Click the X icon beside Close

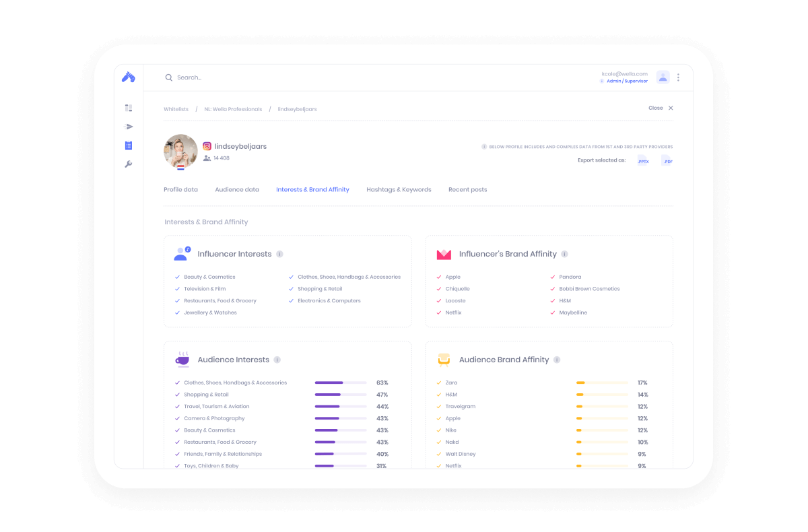[671, 108]
